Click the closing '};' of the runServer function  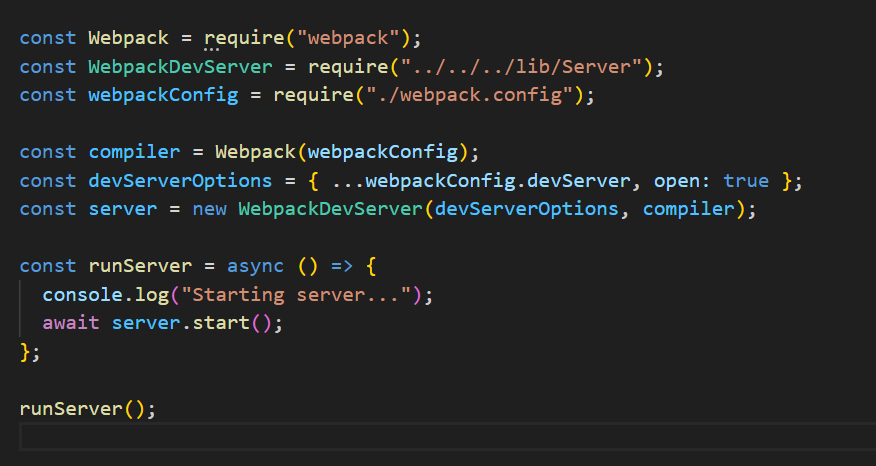click(30, 352)
